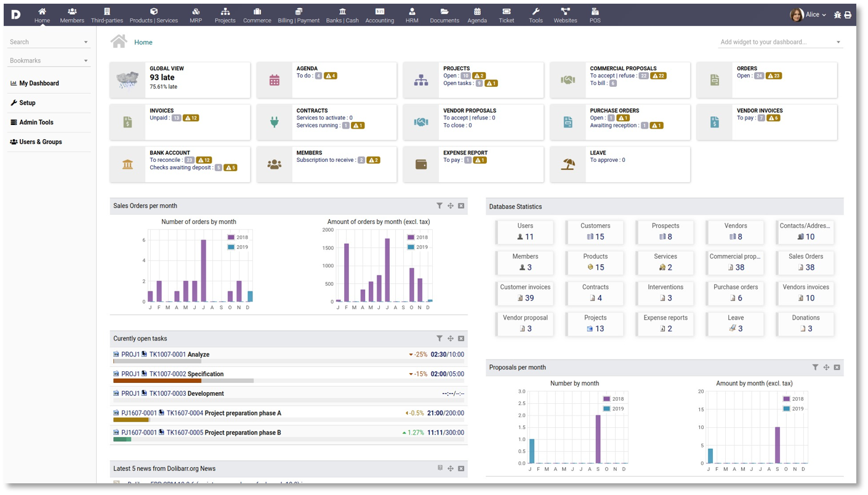The image size is (868, 495).
Task: Open the Donations statistic box
Action: coord(806,324)
